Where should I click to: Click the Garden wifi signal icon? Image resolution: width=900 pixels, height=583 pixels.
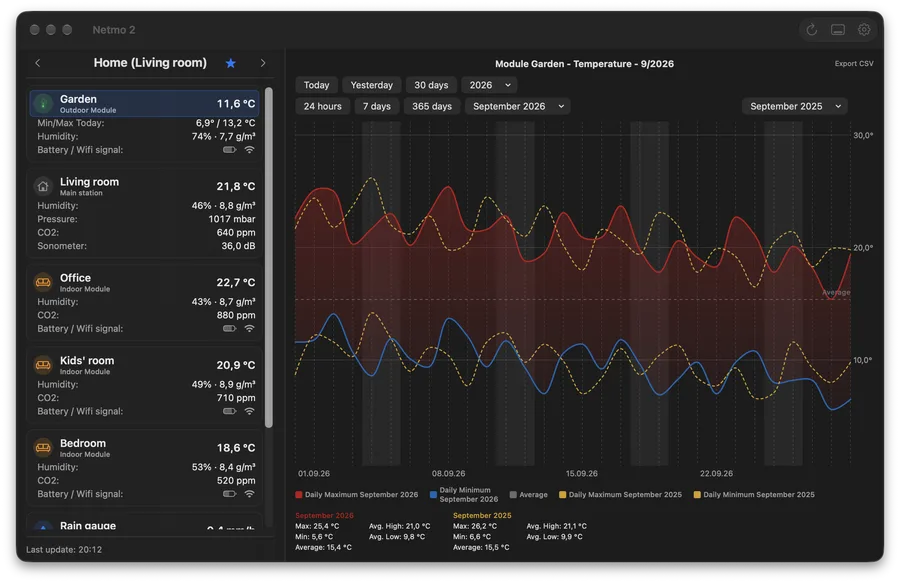point(249,150)
